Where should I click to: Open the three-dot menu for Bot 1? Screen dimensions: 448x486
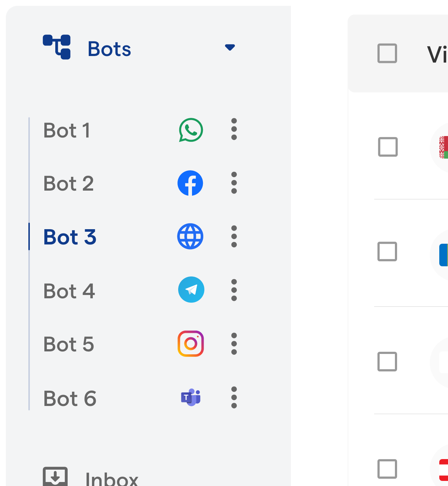coord(234,129)
